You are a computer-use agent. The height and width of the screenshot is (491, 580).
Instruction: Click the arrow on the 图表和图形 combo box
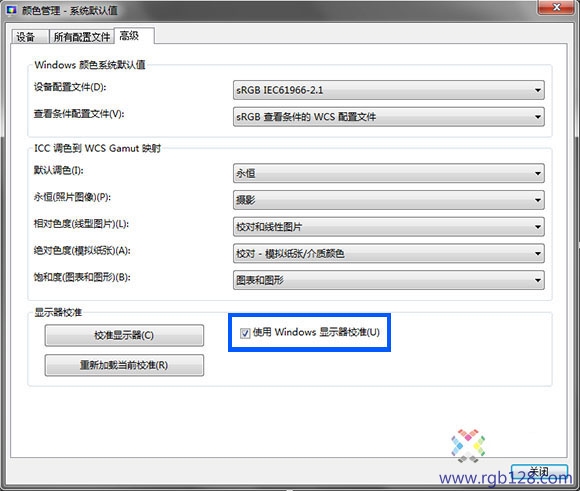[x=537, y=280]
